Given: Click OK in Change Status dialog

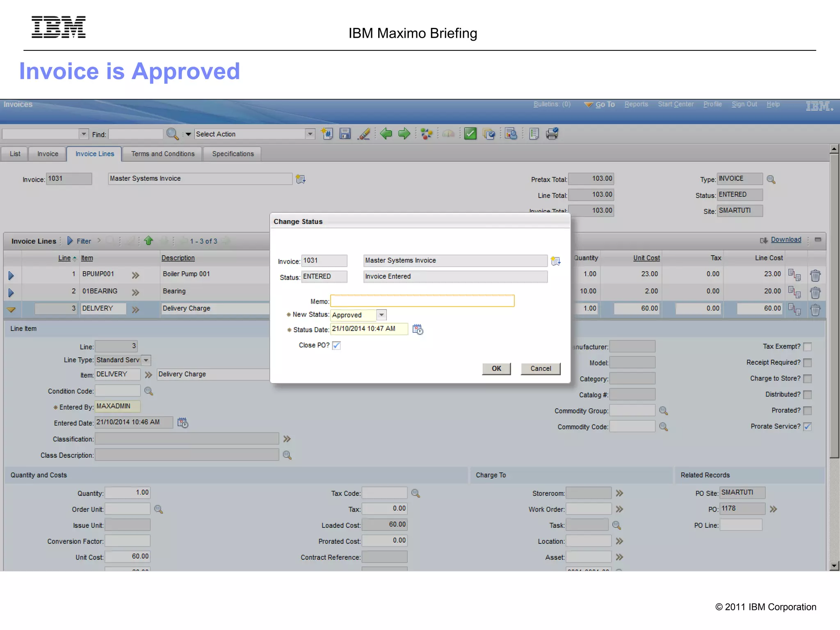Looking at the screenshot, I should (x=496, y=368).
